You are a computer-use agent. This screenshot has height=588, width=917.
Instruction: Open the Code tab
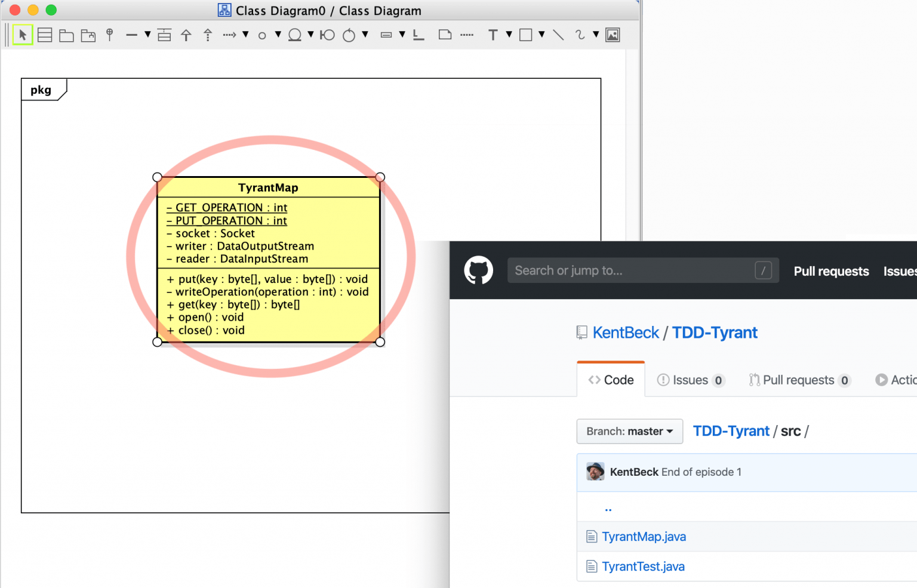click(x=611, y=380)
